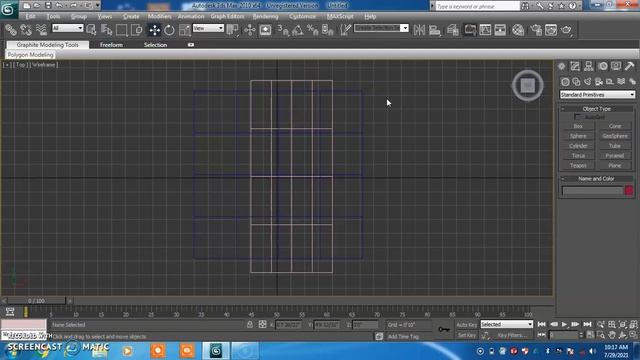The image size is (640, 360).
Task: Click the object color swatch
Action: (x=629, y=190)
